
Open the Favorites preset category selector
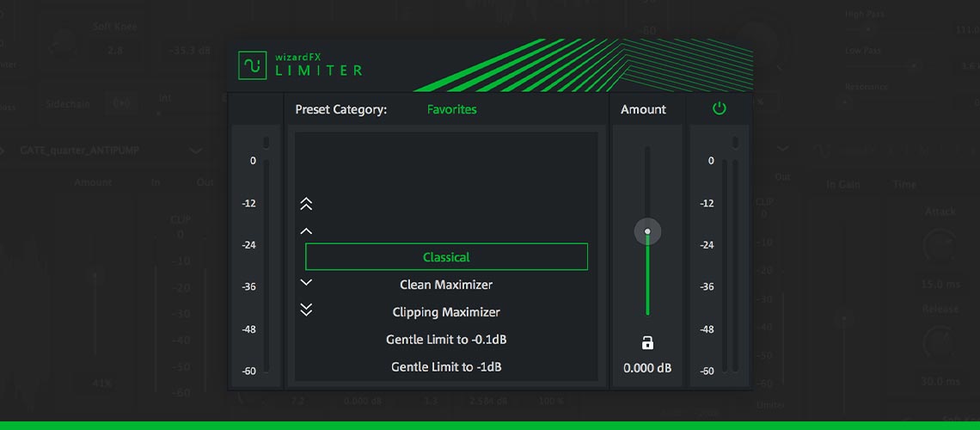click(x=452, y=109)
